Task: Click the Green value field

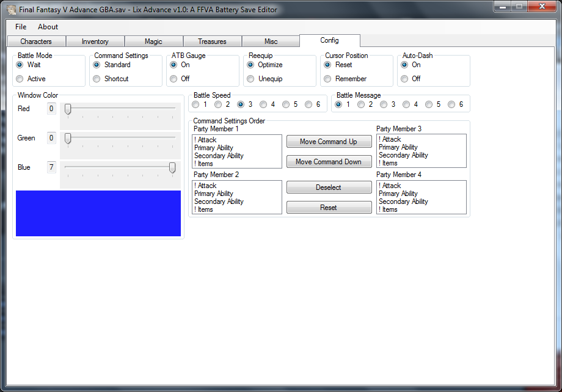Action: tap(51, 138)
